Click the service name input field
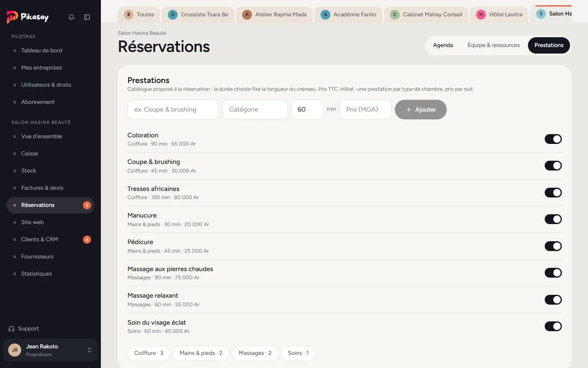588x368 pixels. click(x=173, y=110)
